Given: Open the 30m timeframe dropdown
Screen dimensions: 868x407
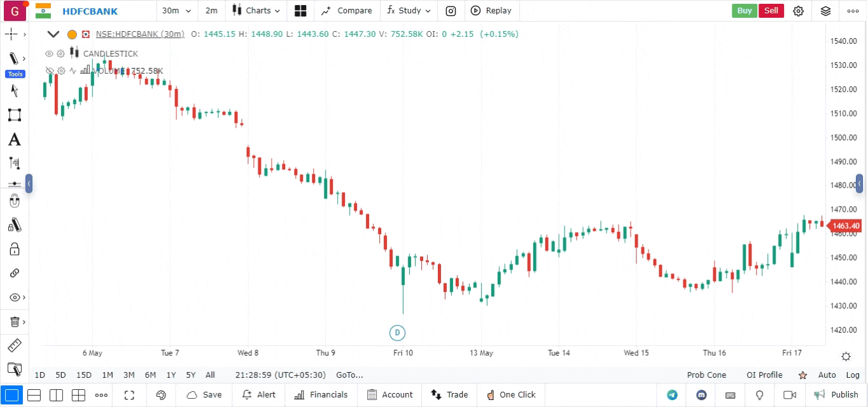Looking at the screenshot, I should click(x=176, y=11).
